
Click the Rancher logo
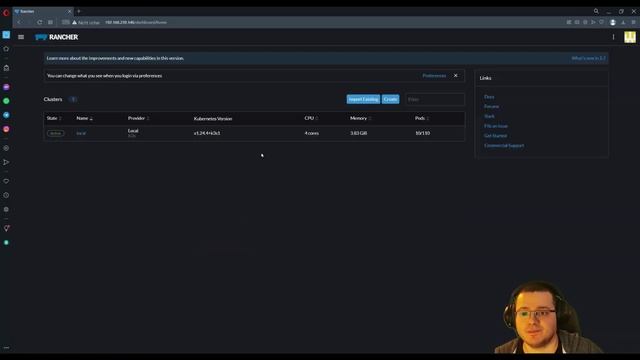[x=56, y=37]
